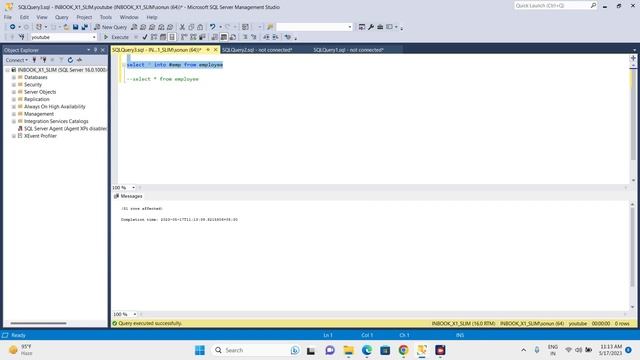Click the Display Estimated Execution Plan icon
The height and width of the screenshot is (360, 640).
(x=154, y=37)
